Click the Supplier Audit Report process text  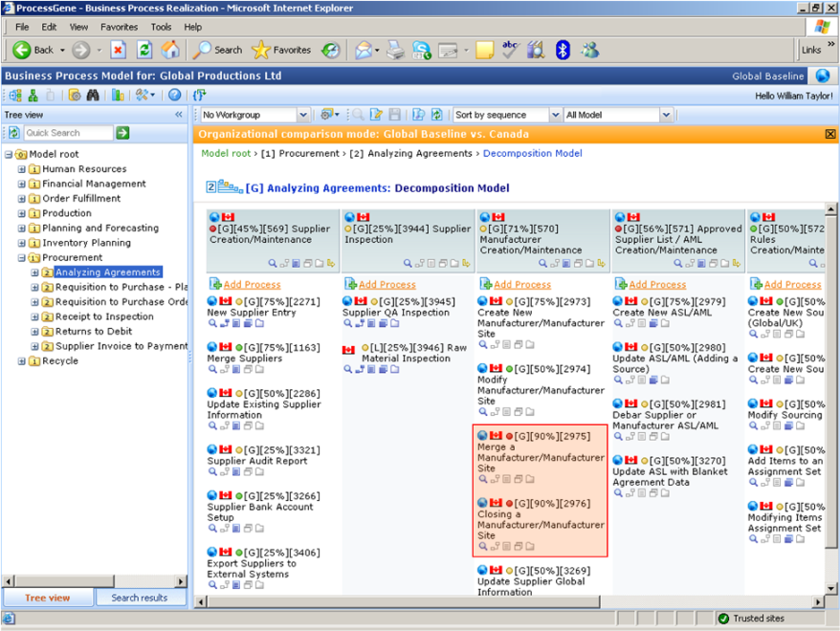[x=257, y=461]
